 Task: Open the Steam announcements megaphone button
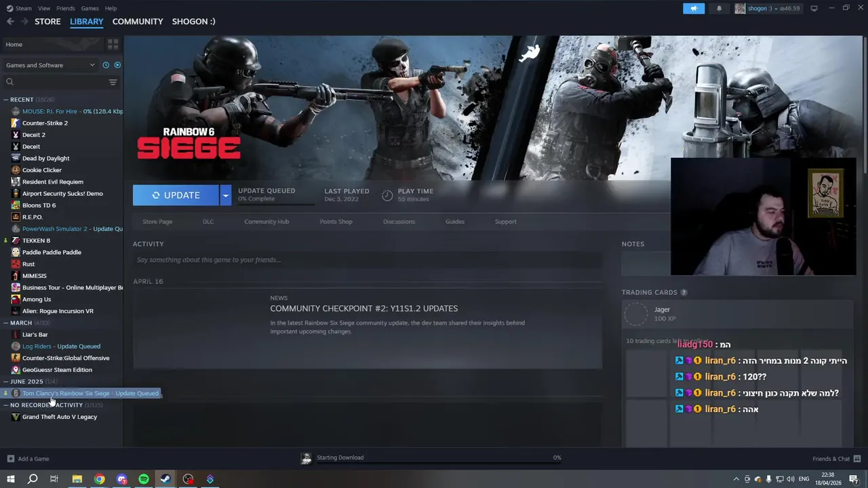pos(694,8)
